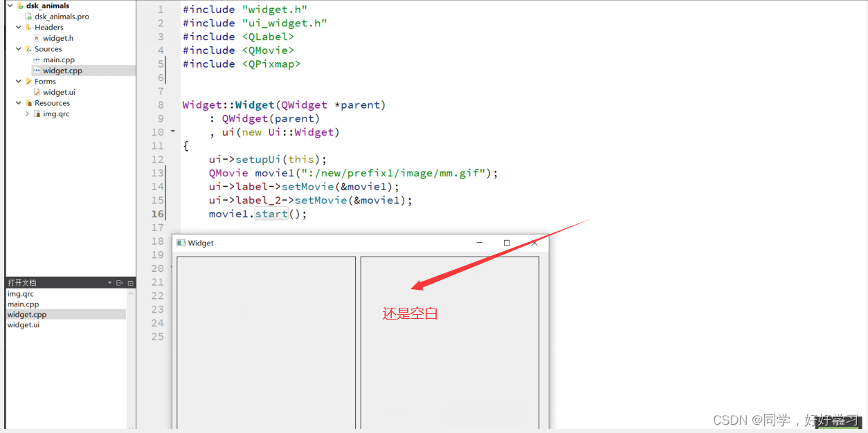Click the #include <QPixmap> line
This screenshot has height=433, width=868.
(x=242, y=64)
